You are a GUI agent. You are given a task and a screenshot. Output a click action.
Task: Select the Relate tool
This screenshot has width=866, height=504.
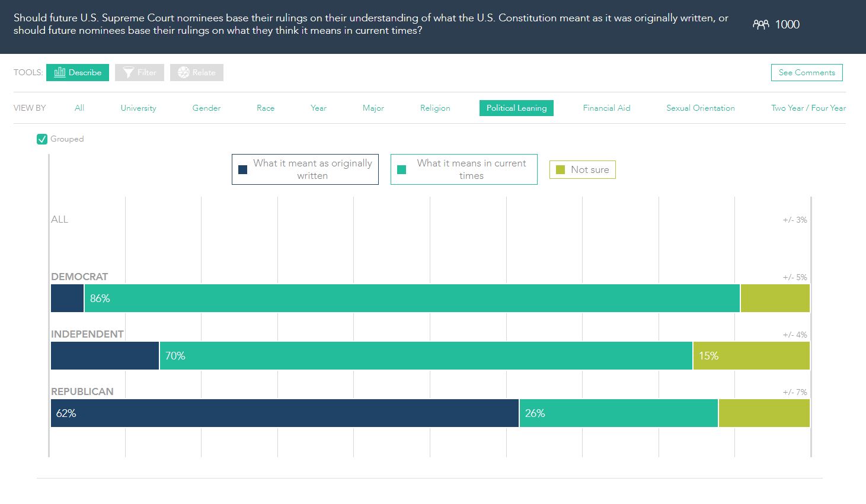197,72
